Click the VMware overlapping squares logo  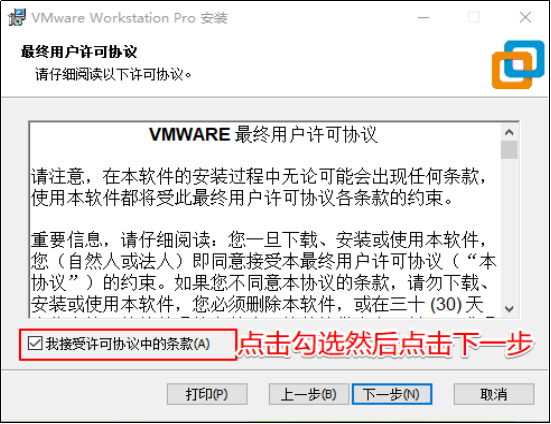point(518,65)
